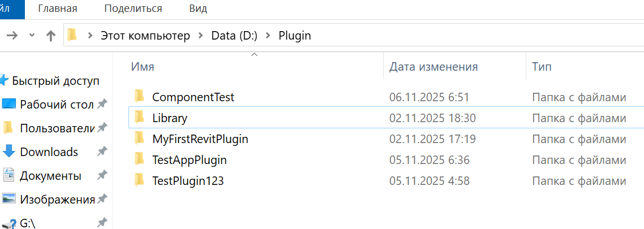Toggle pin next to Документы

[x=102, y=175]
